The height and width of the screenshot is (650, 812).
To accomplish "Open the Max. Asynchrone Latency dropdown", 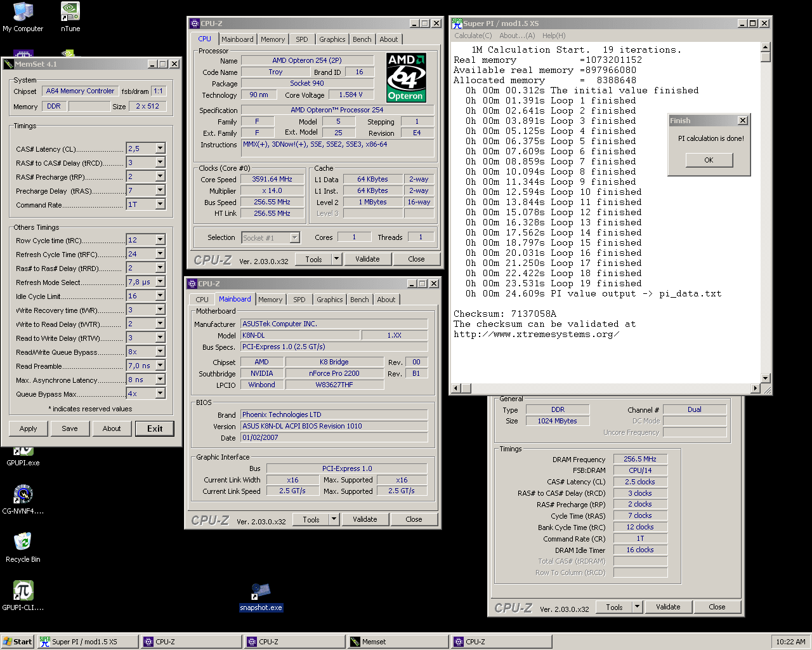I will point(160,380).
